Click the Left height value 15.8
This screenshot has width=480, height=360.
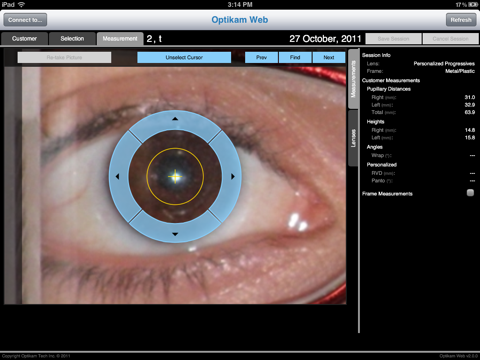[x=470, y=137]
